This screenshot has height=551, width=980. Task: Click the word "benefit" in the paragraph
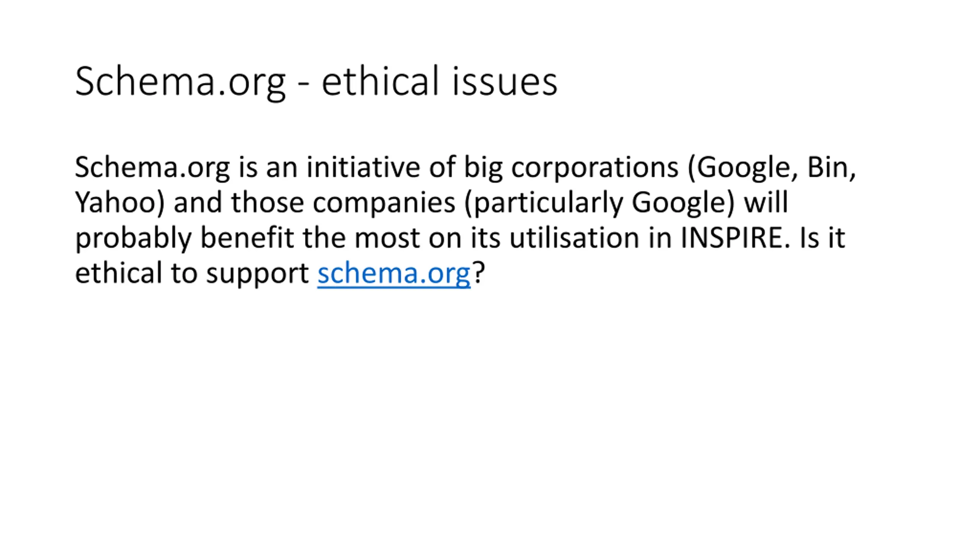pyautogui.click(x=247, y=238)
